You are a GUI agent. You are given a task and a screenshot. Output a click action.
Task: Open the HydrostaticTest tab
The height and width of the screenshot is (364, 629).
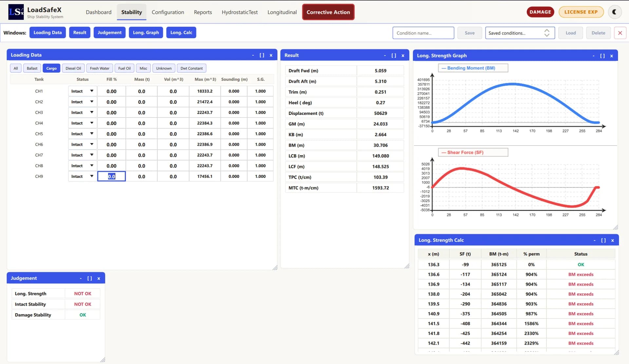point(240,12)
